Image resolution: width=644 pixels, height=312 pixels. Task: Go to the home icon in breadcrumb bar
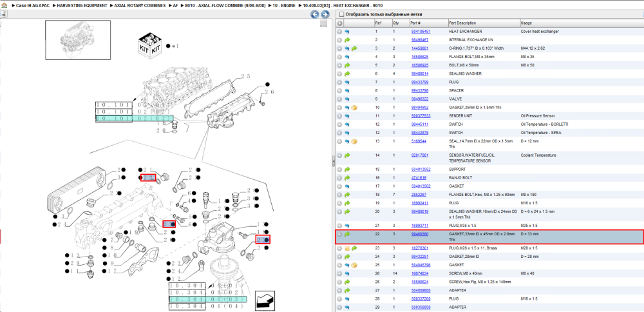(4, 6)
